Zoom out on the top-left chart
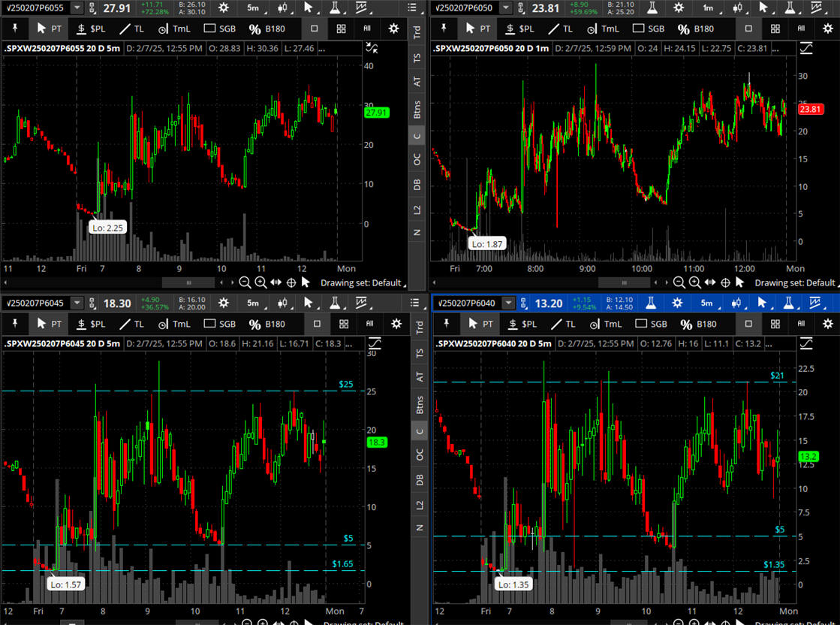Screen dimensions: 840x625 (x=245, y=282)
